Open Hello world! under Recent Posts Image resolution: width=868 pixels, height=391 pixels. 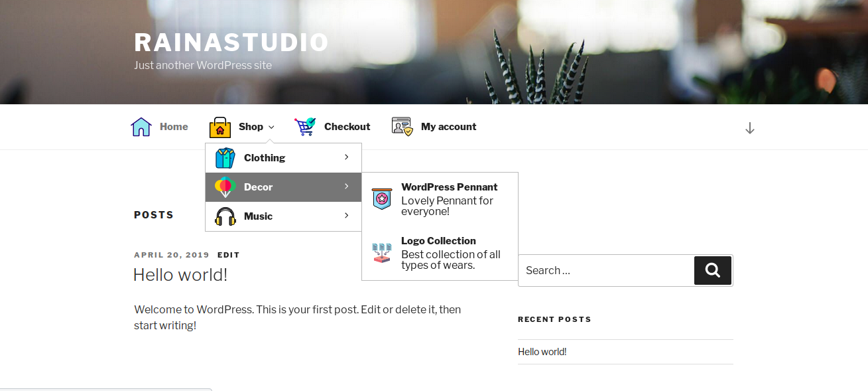542,352
